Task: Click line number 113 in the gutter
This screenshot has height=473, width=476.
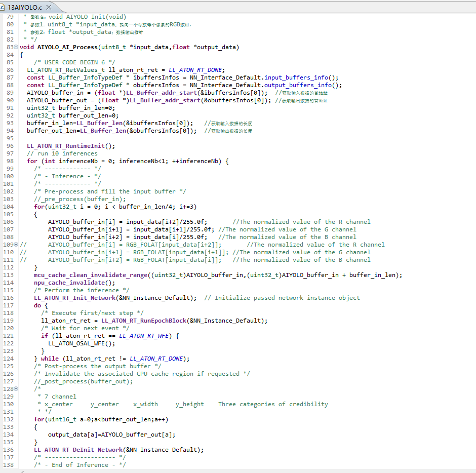Action: coord(9,275)
